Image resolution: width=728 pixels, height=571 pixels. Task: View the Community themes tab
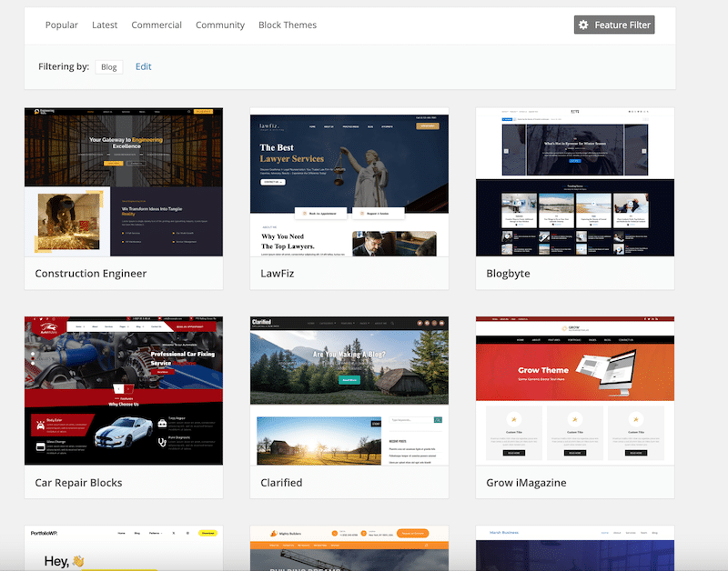pyautogui.click(x=219, y=25)
